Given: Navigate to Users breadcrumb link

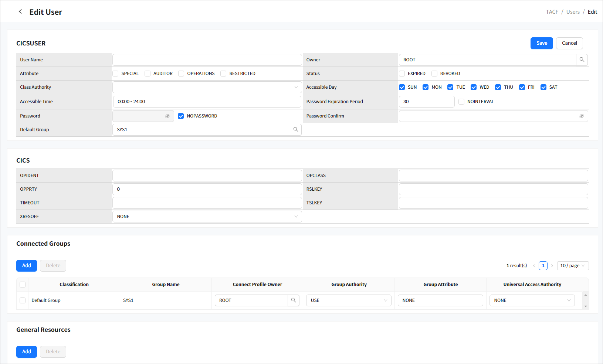Looking at the screenshot, I should point(573,12).
